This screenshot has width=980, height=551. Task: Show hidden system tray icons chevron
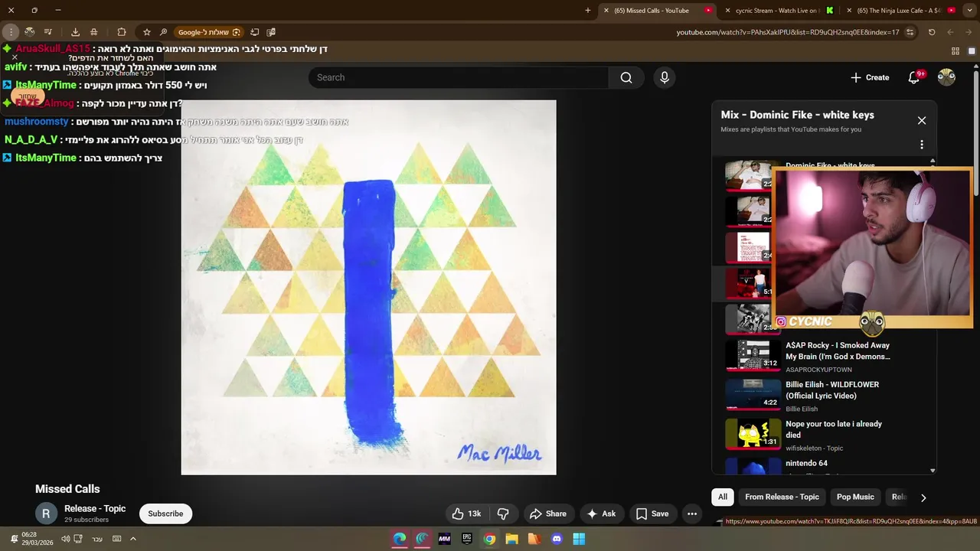pyautogui.click(x=132, y=539)
